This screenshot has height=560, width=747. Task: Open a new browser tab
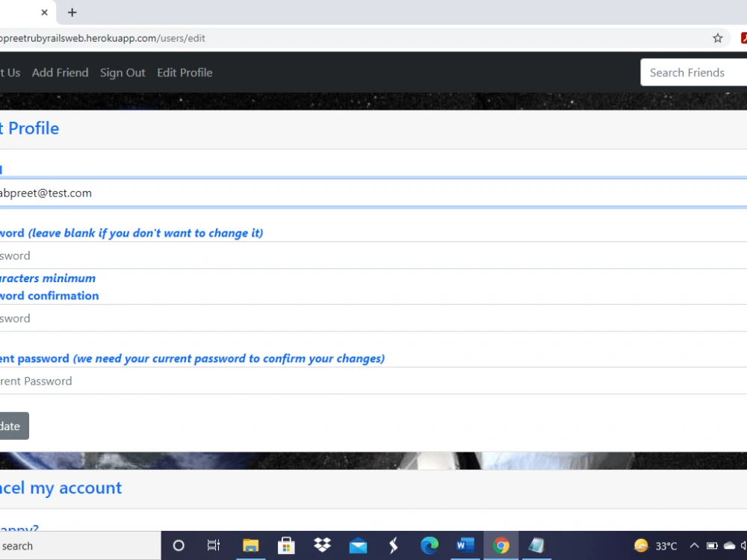(72, 13)
